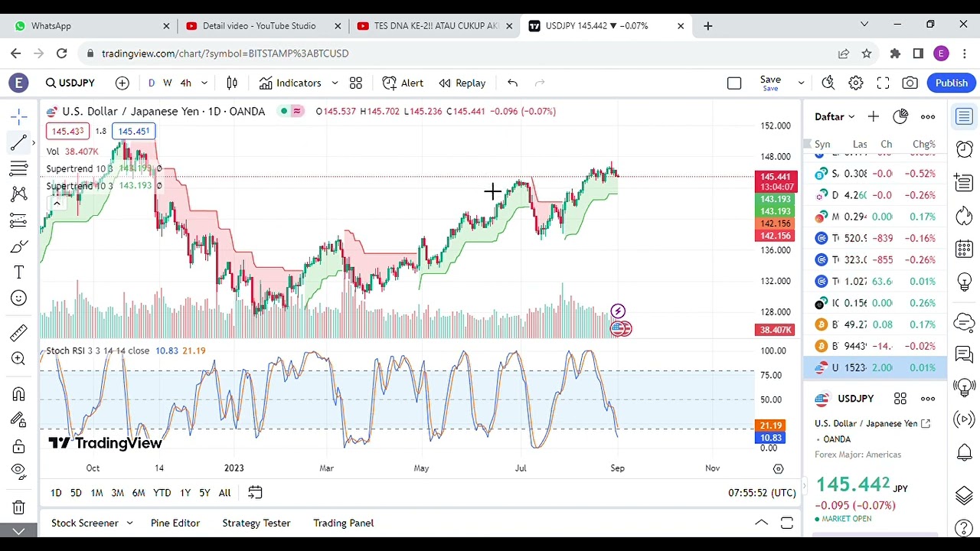Expand the time interval dropdown

coord(204,83)
